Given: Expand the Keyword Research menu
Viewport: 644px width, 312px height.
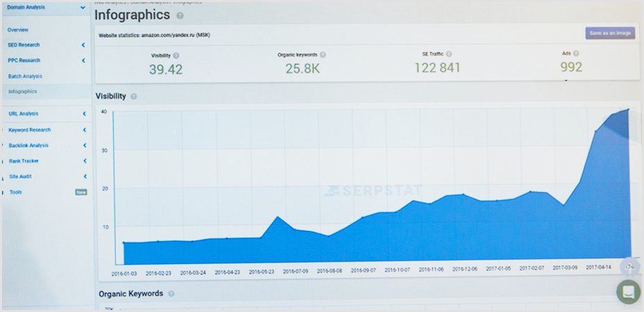Looking at the screenshot, I should click(x=83, y=130).
